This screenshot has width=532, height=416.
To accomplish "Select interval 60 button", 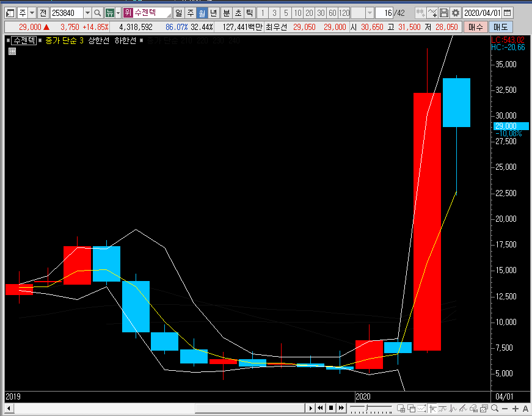I will tap(332, 13).
